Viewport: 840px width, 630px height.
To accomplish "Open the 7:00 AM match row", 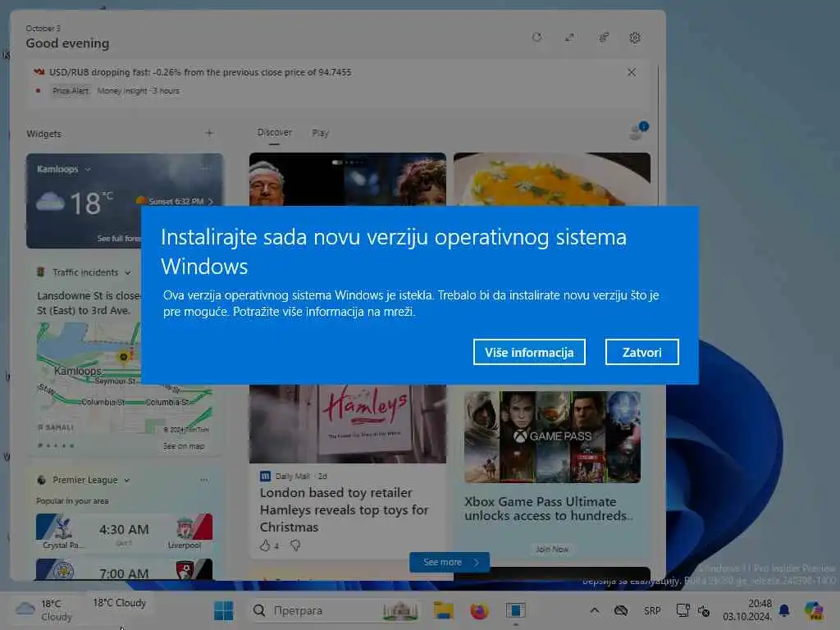I will pyautogui.click(x=125, y=569).
